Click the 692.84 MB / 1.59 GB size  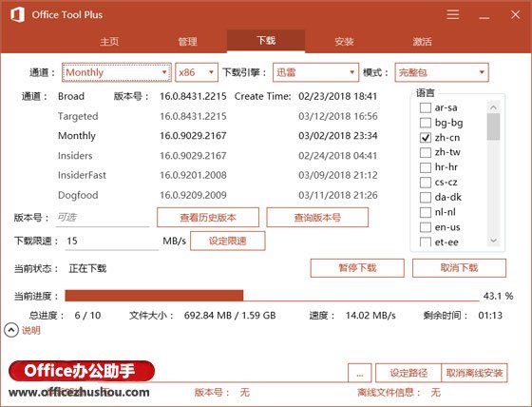[230, 316]
